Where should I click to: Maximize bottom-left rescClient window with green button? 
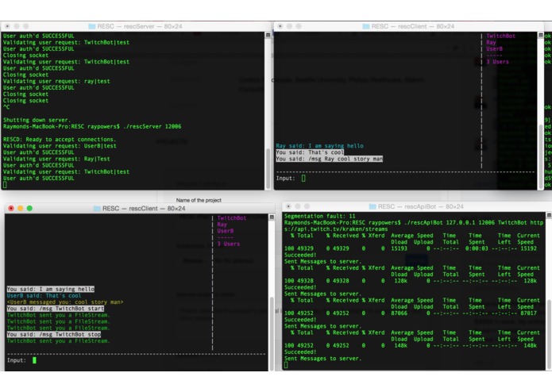point(30,209)
